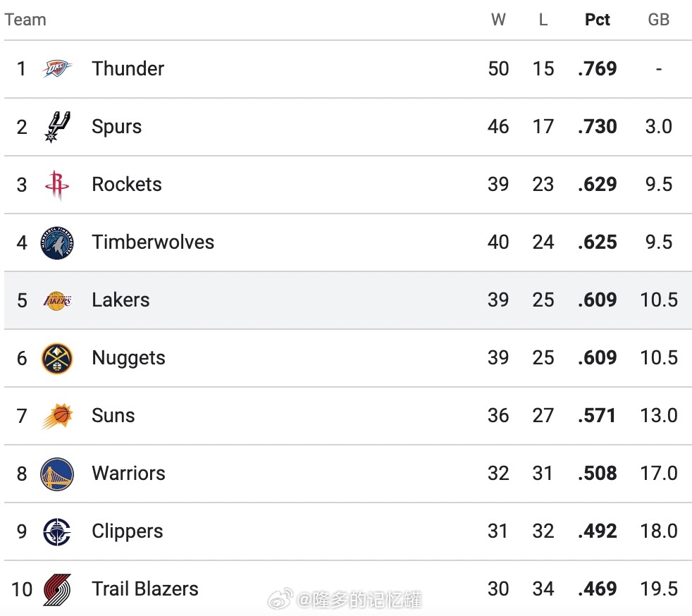Click the Warriors team logo
692x616 pixels.
tap(57, 474)
